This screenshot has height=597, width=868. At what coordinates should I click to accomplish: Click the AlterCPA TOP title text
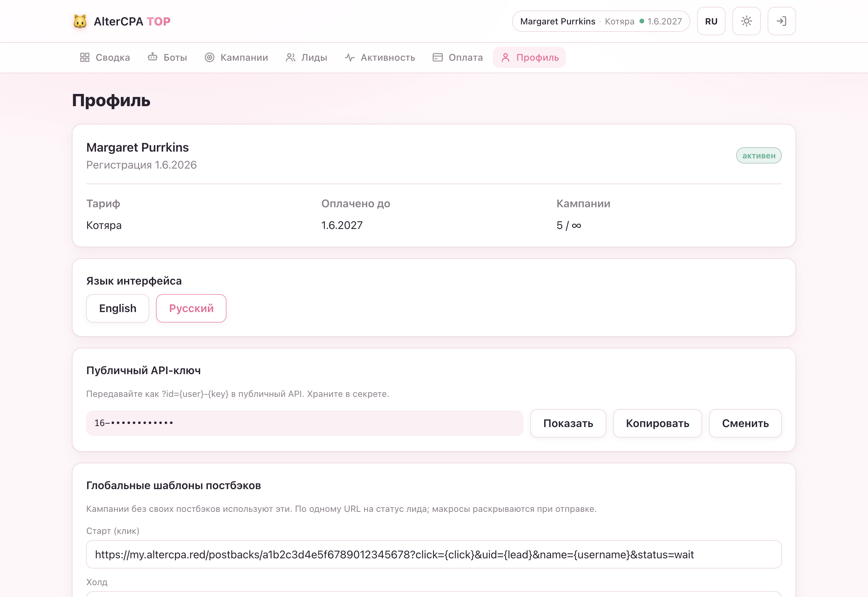pos(132,21)
